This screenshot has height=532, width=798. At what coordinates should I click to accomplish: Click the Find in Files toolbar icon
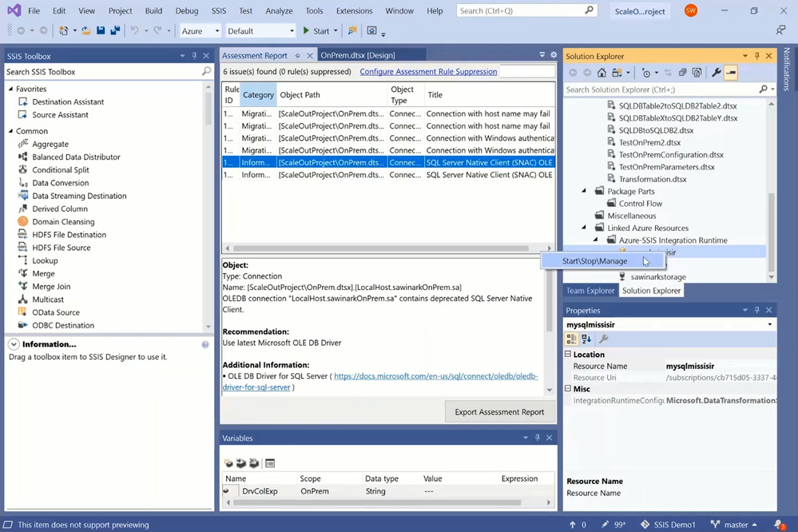(351, 31)
